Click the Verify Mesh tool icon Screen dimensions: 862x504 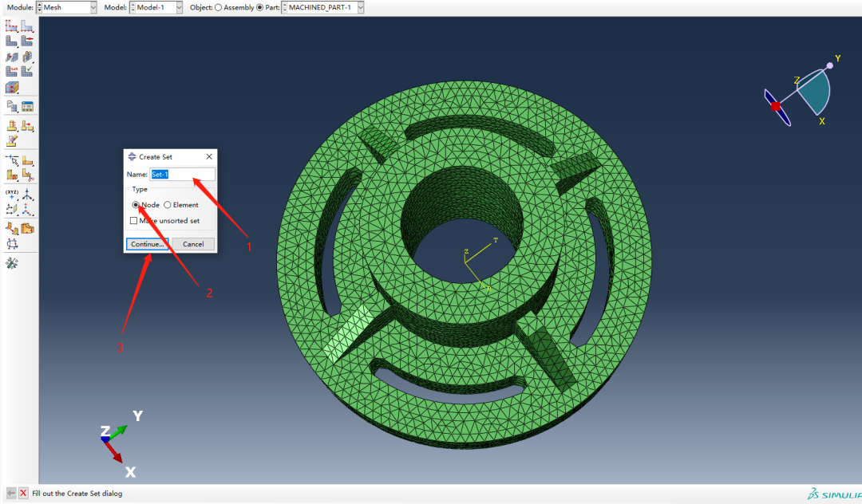pos(27,72)
